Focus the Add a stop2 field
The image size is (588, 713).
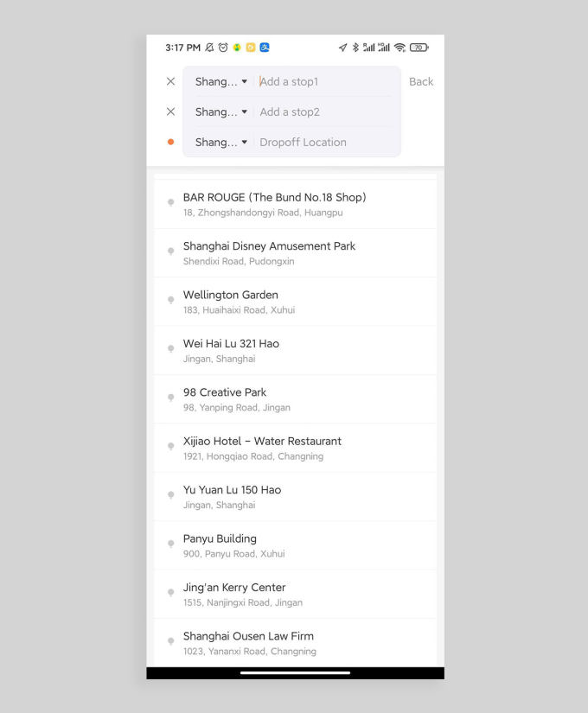point(324,111)
